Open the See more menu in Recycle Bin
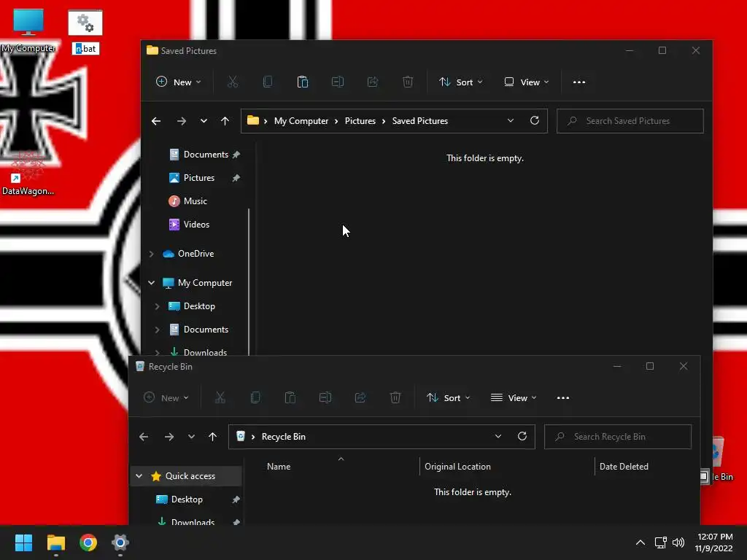This screenshot has width=747, height=560. click(x=562, y=397)
